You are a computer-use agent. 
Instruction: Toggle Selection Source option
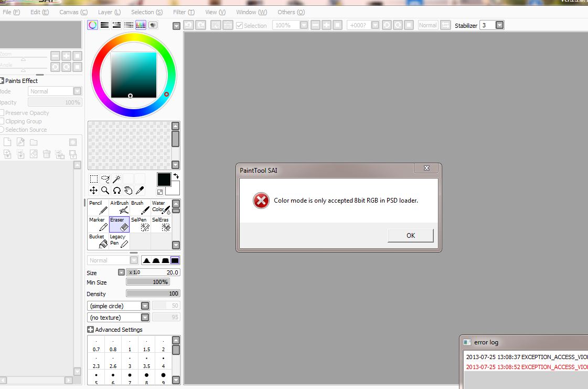(2, 130)
